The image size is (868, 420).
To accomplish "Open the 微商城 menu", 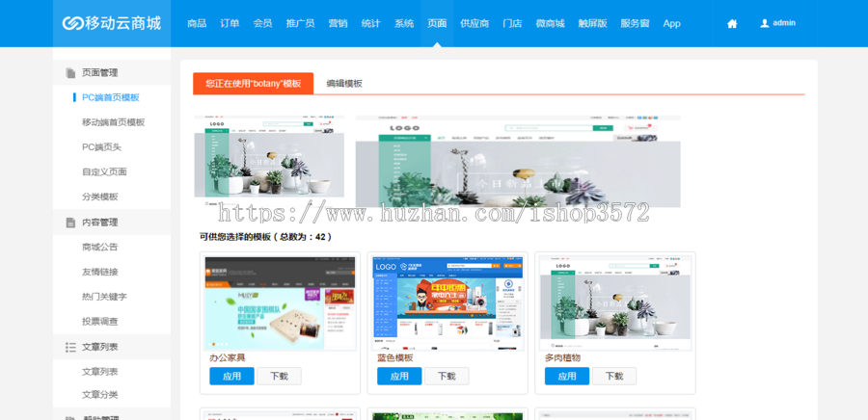I will pyautogui.click(x=551, y=23).
